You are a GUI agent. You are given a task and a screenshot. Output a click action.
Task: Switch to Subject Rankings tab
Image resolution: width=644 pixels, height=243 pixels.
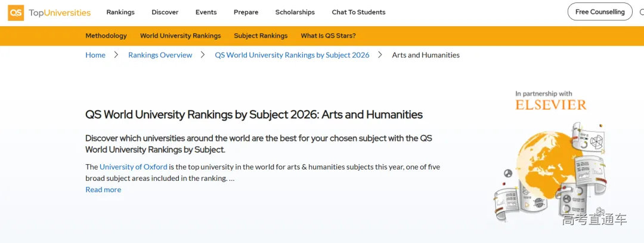click(261, 36)
